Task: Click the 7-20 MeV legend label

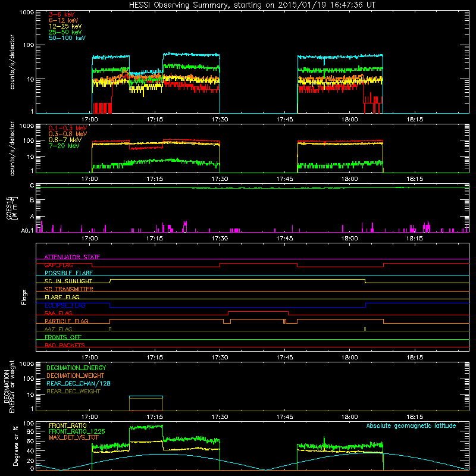Action: [64, 146]
